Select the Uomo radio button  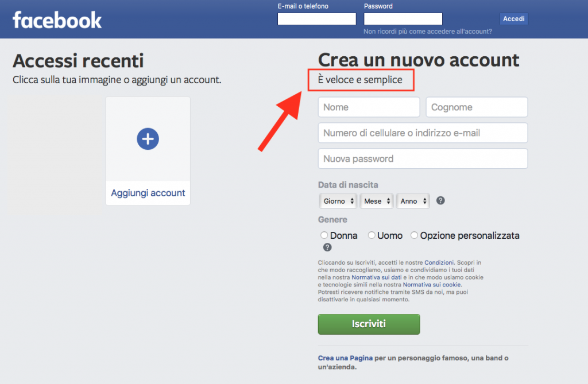[x=372, y=235]
